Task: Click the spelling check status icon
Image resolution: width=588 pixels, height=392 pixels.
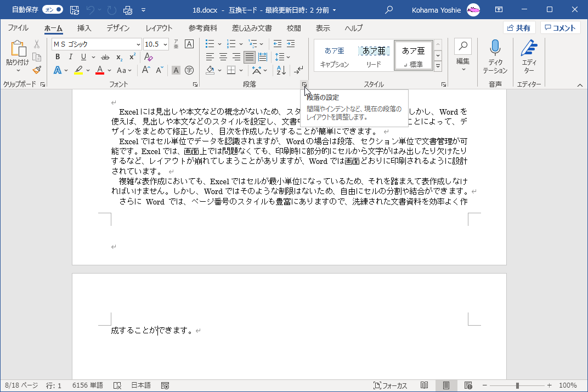Action: coord(117,385)
